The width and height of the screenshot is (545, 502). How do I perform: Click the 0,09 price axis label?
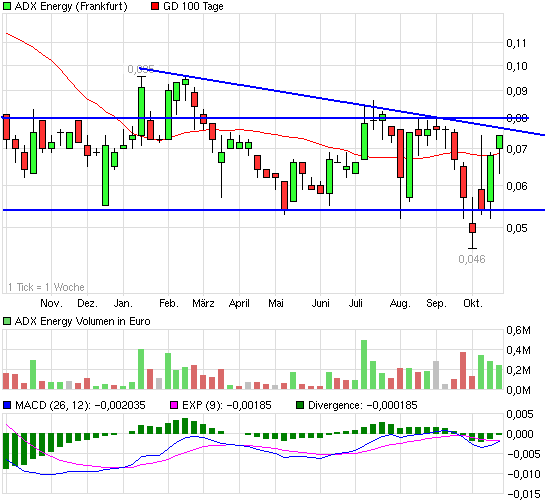click(x=516, y=91)
